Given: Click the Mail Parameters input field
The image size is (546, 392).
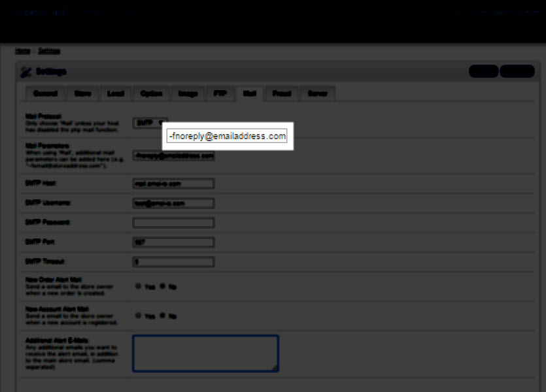Looking at the screenshot, I should point(173,155).
